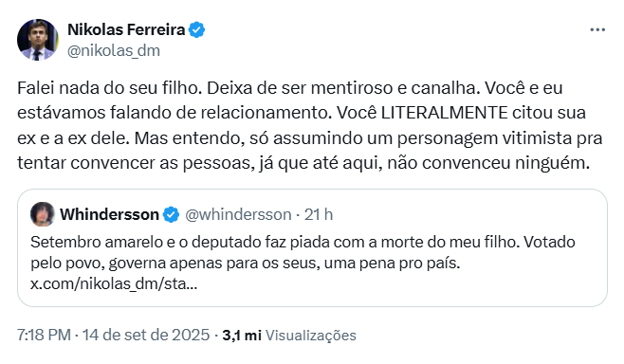Click the Setembro amarelo quoted line

tap(303, 242)
